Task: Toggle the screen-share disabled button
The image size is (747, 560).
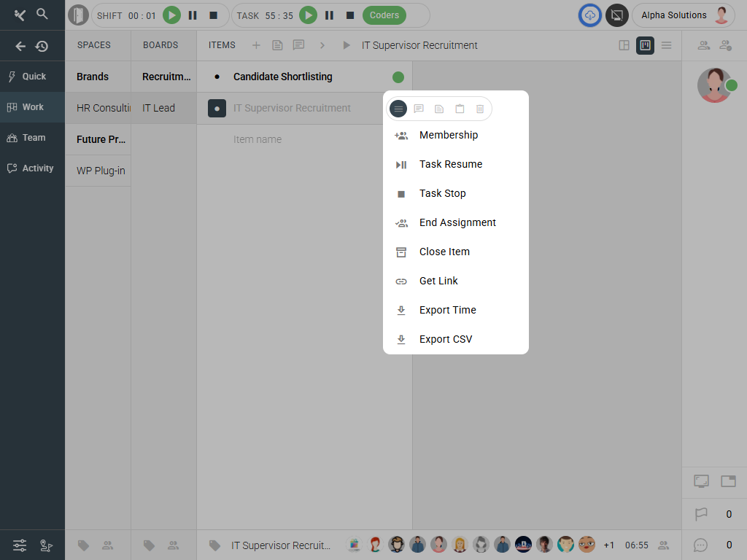Action: pos(617,15)
